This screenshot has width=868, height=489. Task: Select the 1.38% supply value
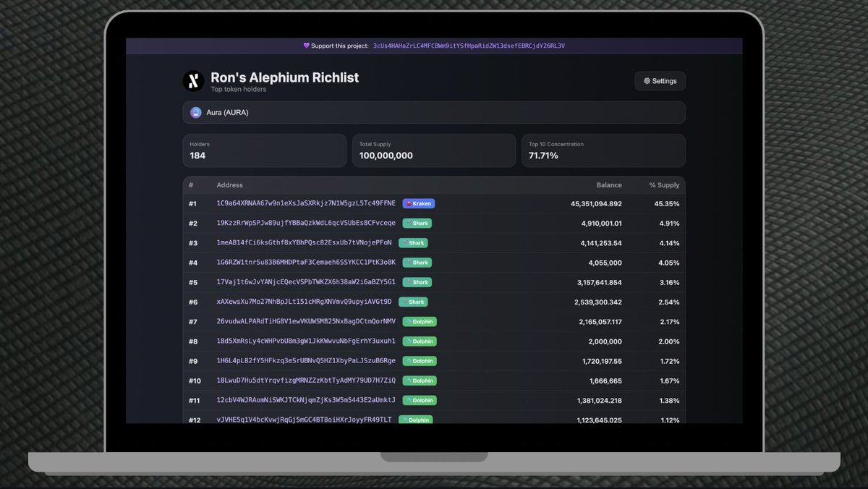click(669, 400)
